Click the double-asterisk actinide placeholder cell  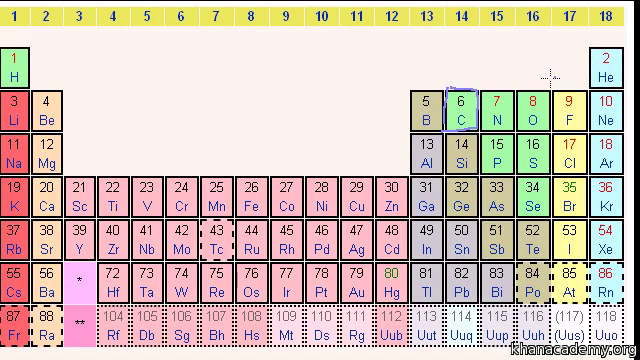coord(80,326)
